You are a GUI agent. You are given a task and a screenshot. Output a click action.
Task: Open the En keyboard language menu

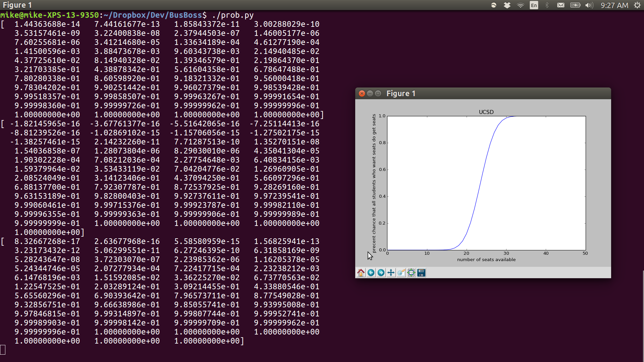534,5
